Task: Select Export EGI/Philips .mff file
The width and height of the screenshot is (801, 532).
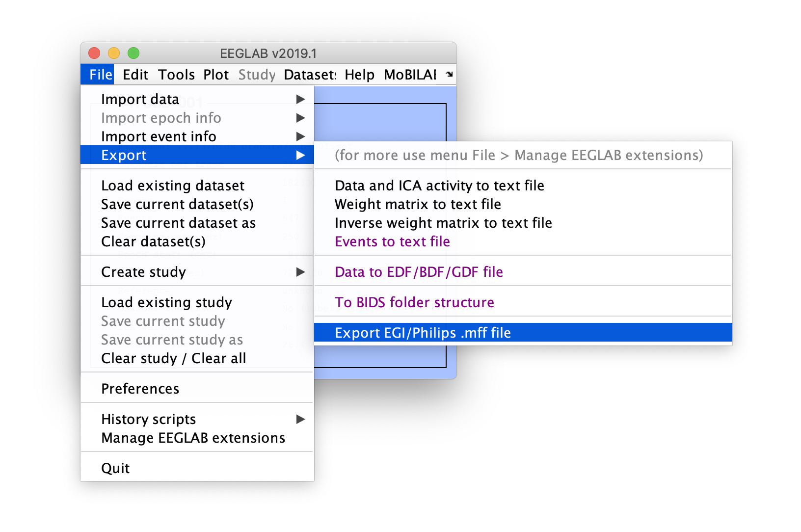Action: (x=423, y=333)
